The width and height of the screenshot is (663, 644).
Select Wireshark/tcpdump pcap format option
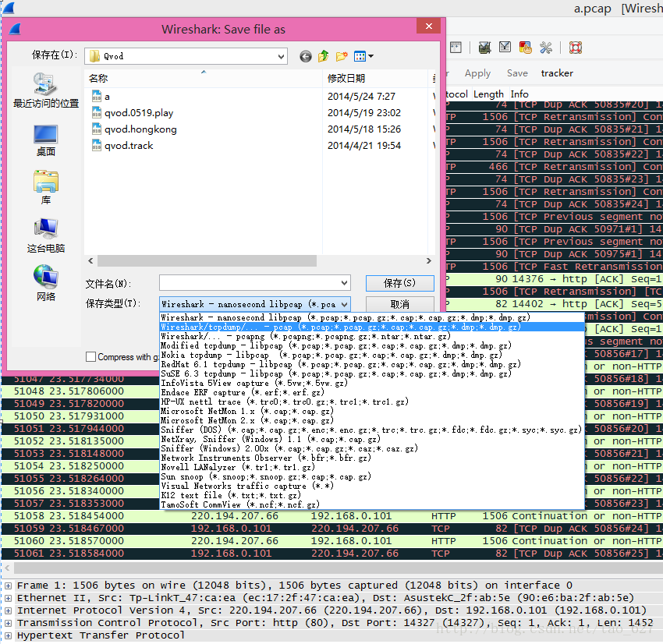tap(371, 327)
